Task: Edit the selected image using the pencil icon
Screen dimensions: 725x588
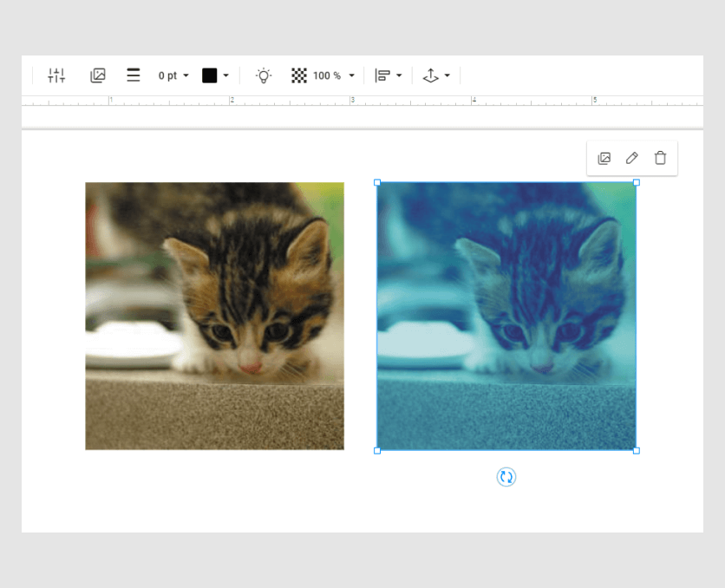Action: click(631, 158)
